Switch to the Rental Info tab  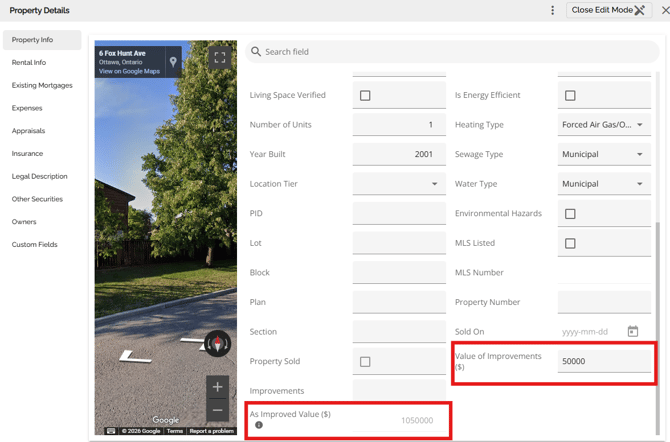pyautogui.click(x=29, y=63)
